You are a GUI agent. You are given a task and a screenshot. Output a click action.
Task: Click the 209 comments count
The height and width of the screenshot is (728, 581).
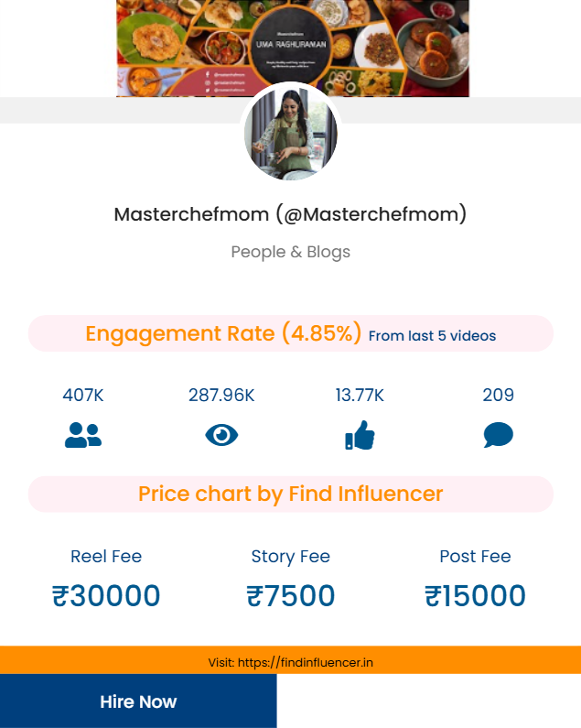coord(498,396)
